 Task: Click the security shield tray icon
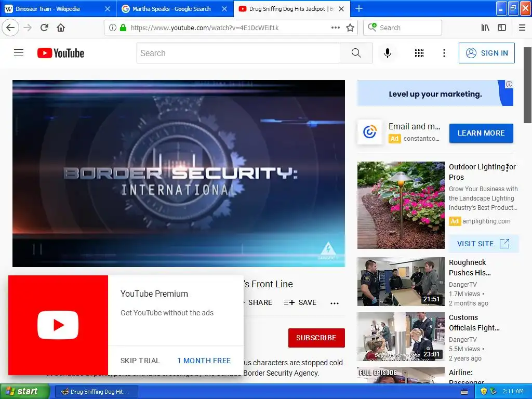[484, 391]
